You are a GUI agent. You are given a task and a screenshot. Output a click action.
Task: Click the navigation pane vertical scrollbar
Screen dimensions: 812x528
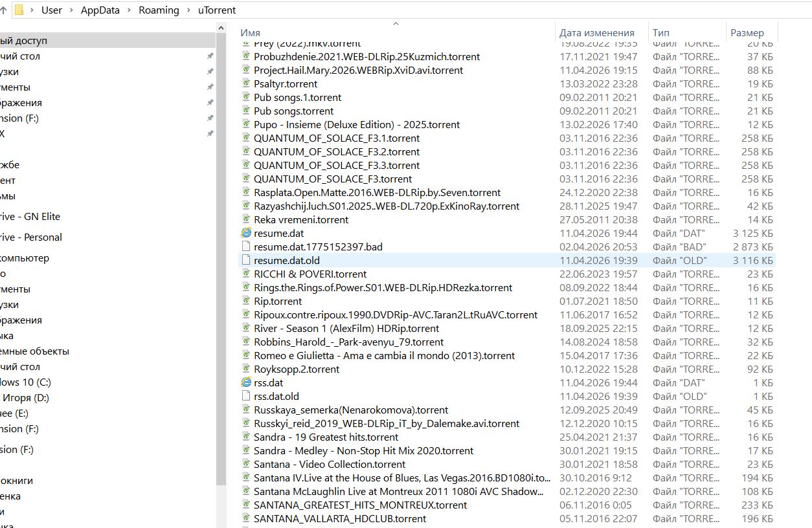[x=221, y=259]
